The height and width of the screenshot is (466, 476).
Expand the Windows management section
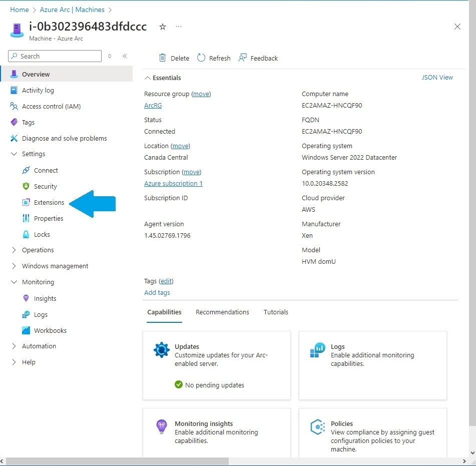click(14, 266)
